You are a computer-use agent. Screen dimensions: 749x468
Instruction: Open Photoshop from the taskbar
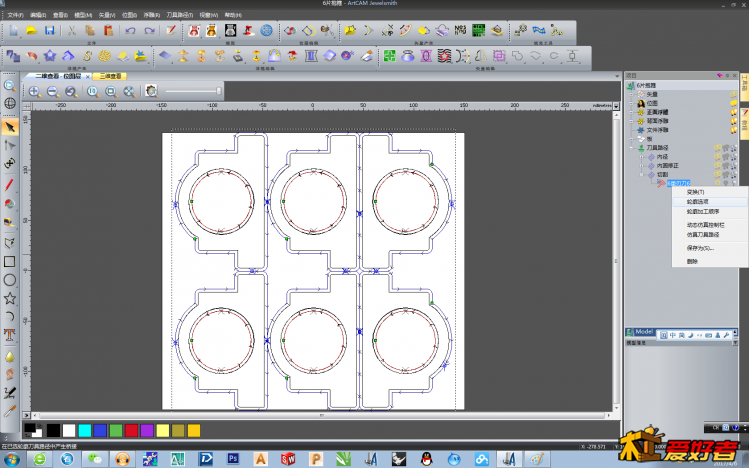[x=233, y=459]
